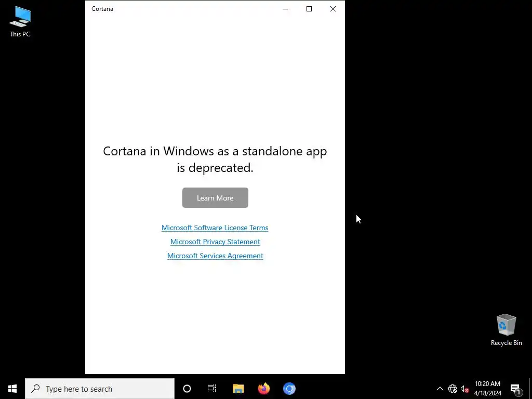
Task: Click the Cortana window title text
Action: [x=102, y=9]
